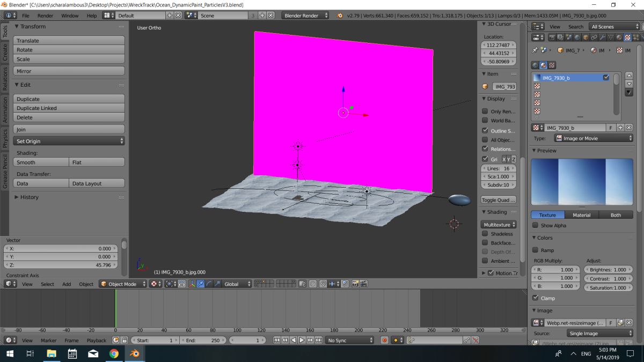644x362 pixels.
Task: Select Translate manipulator arrow icon
Action: pos(200,284)
